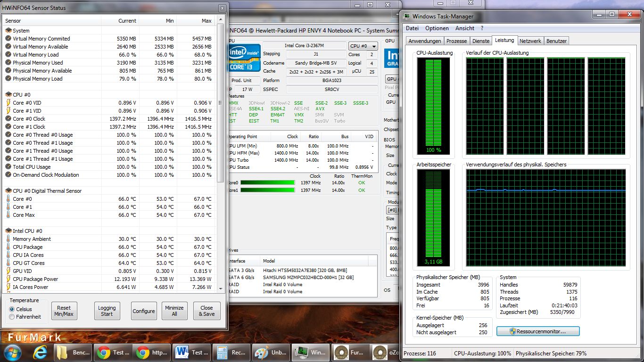Click the Windows Start orb

coord(13,352)
